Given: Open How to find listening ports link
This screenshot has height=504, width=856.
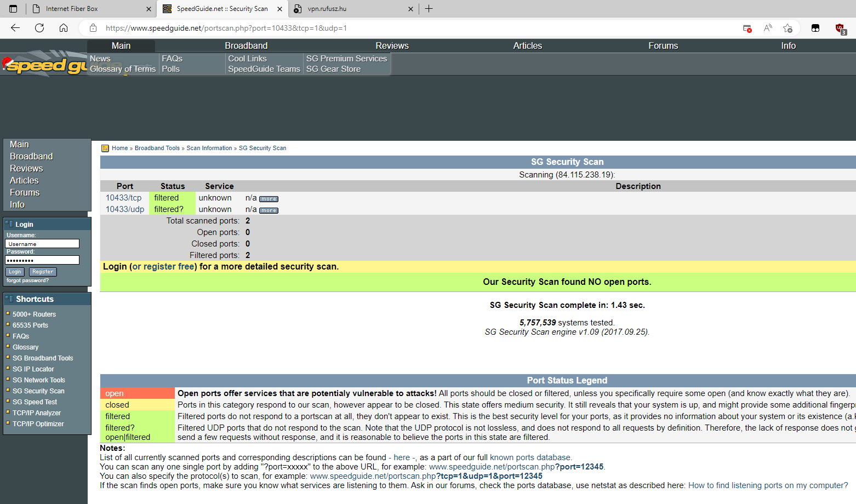Looking at the screenshot, I should [x=768, y=485].
